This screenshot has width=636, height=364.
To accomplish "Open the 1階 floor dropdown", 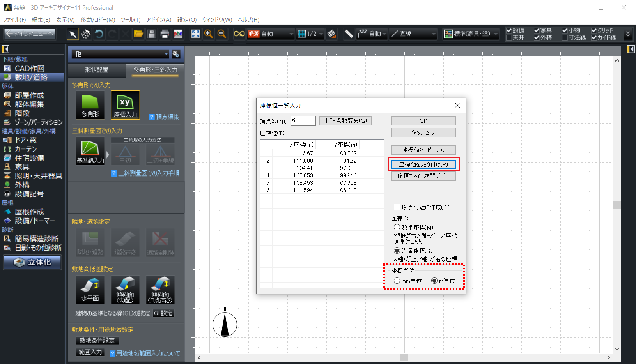I will [120, 54].
